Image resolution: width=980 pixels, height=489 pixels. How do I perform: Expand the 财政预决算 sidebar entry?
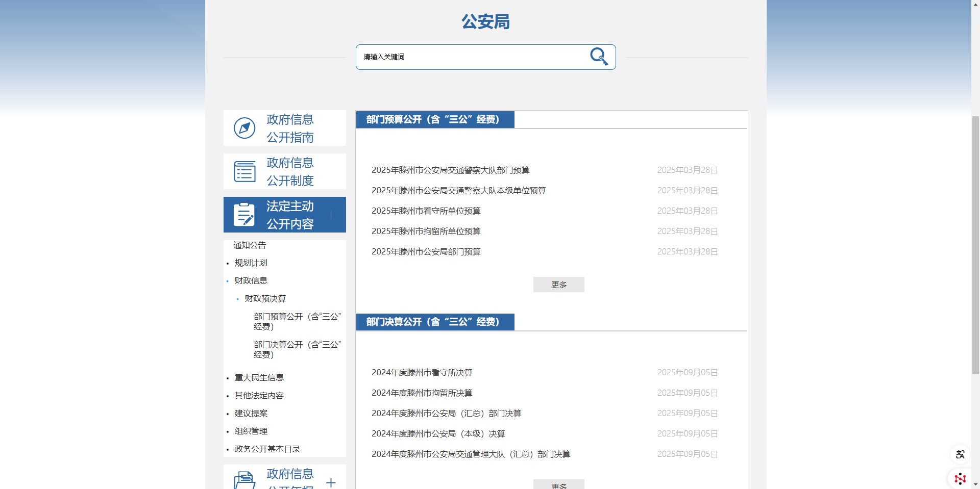tap(265, 298)
